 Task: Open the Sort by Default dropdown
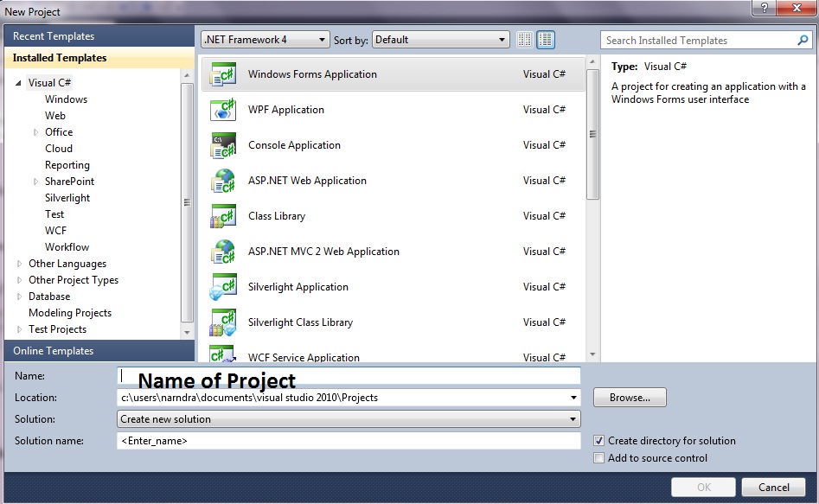[x=441, y=40]
